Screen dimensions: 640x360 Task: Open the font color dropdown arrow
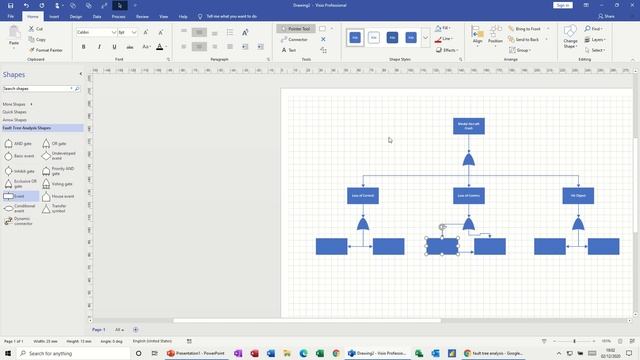(166, 47)
